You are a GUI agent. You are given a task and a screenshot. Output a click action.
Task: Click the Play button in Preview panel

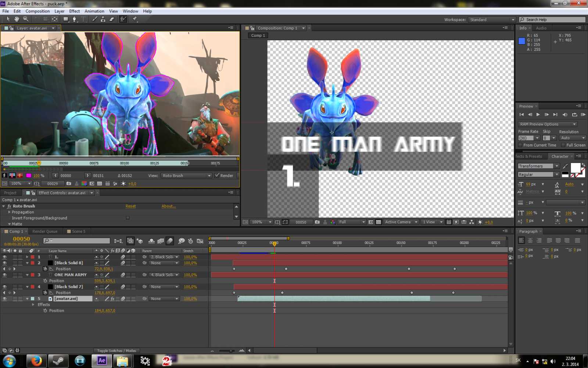tap(538, 115)
